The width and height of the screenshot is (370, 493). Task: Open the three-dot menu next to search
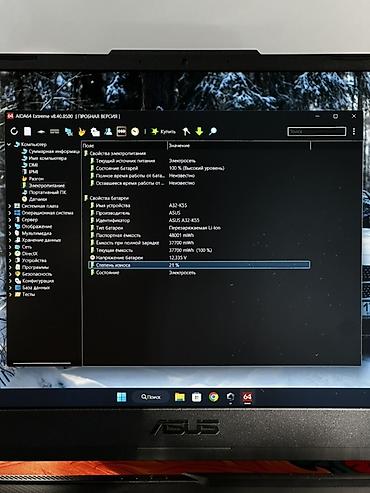(354, 131)
